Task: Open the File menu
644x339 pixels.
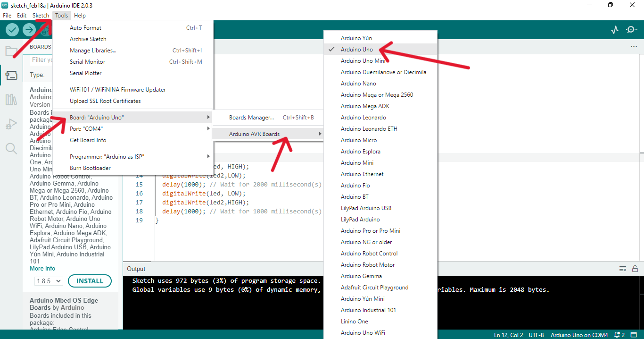Action: pyautogui.click(x=7, y=16)
